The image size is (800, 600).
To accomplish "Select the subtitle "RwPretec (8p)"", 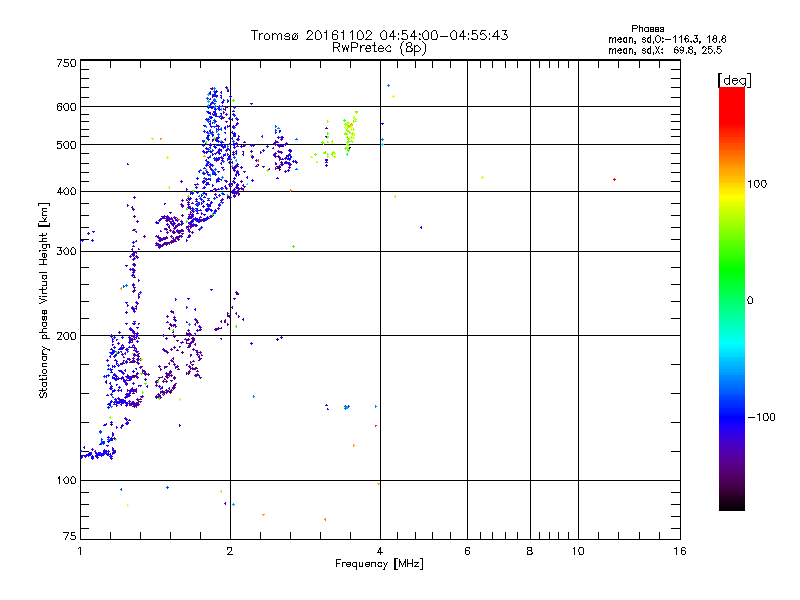I will tap(379, 48).
